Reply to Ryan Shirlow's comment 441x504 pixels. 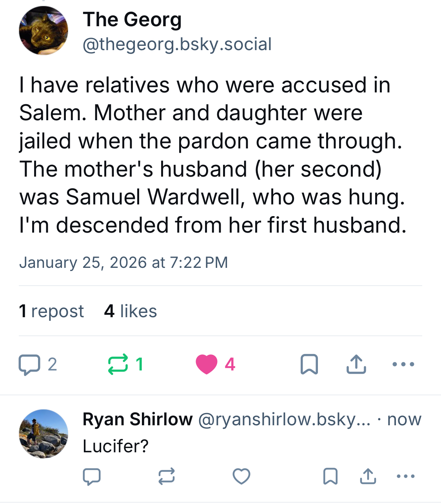[x=92, y=477]
